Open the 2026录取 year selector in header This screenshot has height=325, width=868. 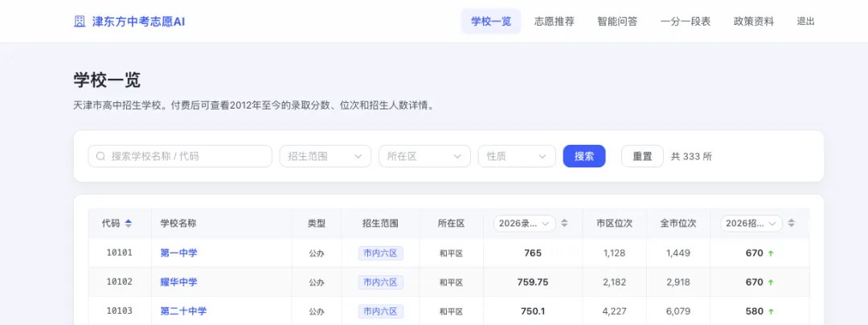[524, 223]
